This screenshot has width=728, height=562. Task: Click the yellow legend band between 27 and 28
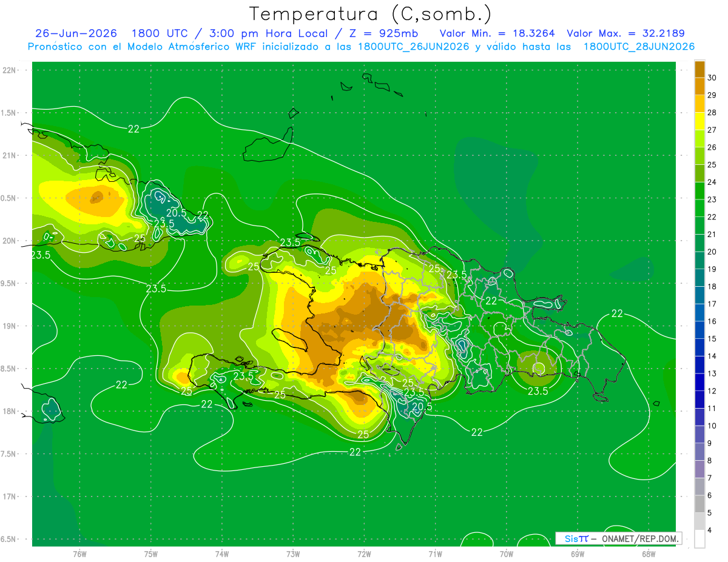point(699,121)
